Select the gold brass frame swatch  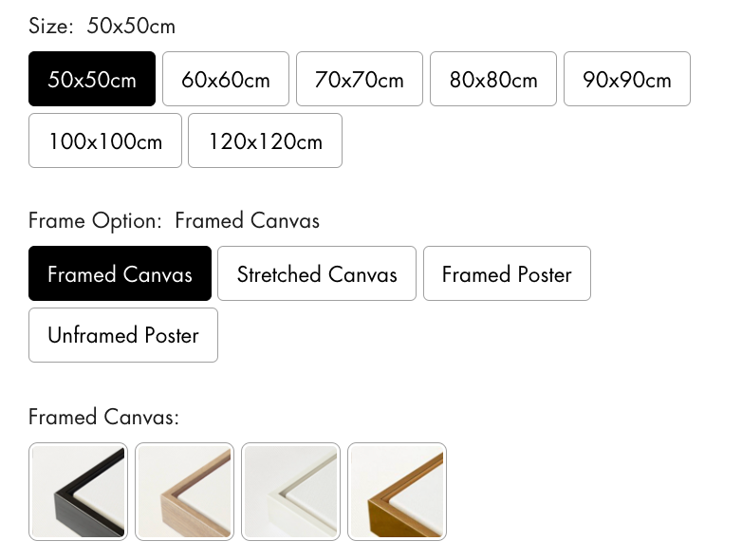397,492
